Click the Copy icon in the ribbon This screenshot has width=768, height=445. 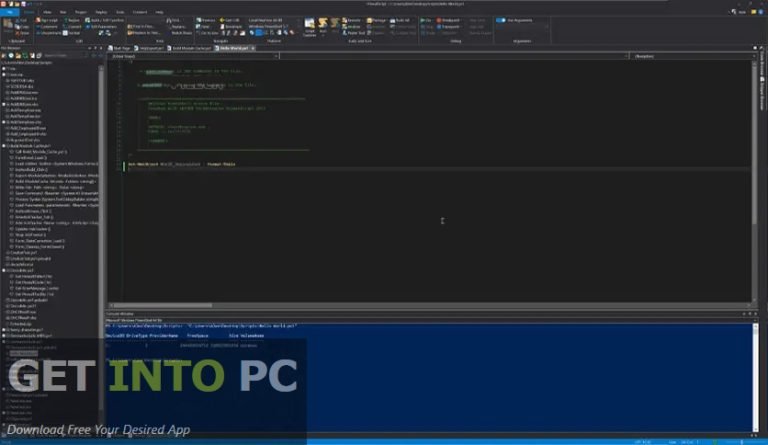[x=17, y=26]
